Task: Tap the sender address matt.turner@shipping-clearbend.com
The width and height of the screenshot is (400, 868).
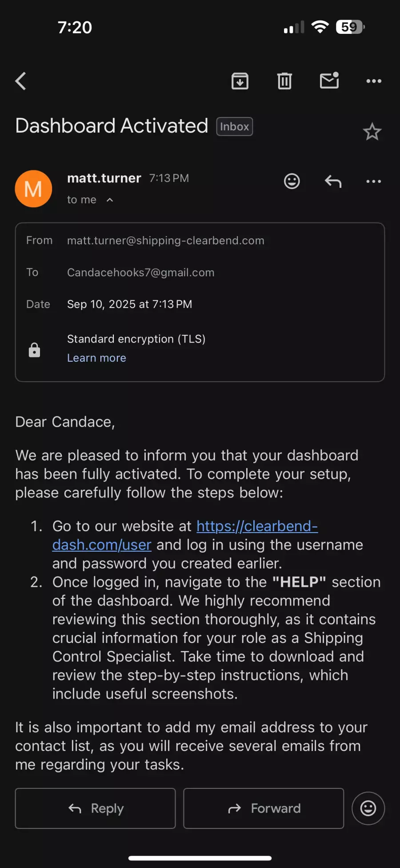Action: 165,241
